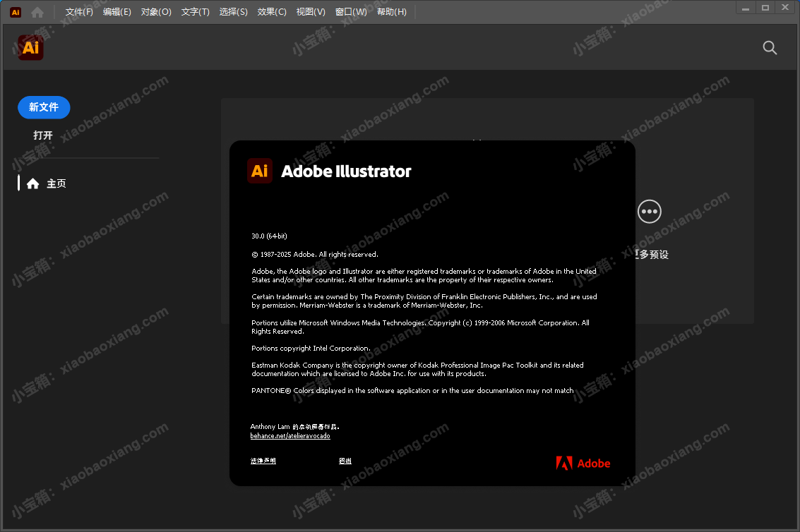
Task: Open search with the magnifying glass icon
Action: point(770,47)
